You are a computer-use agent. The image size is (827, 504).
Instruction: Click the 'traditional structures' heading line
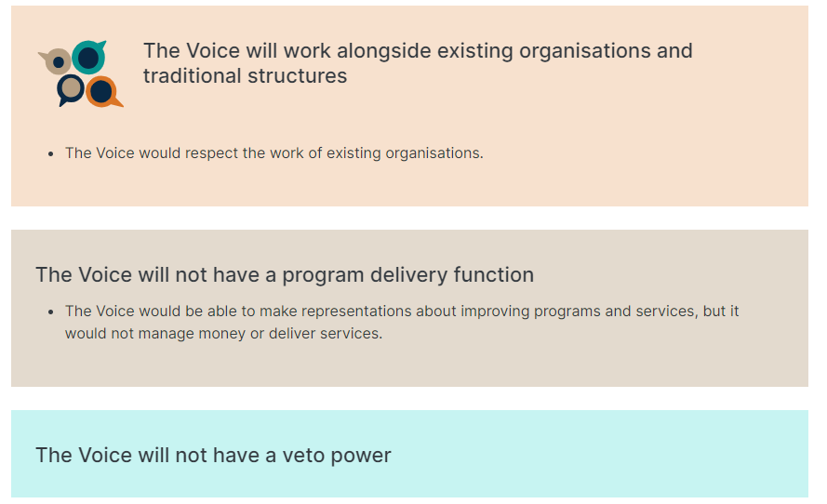coord(246,76)
